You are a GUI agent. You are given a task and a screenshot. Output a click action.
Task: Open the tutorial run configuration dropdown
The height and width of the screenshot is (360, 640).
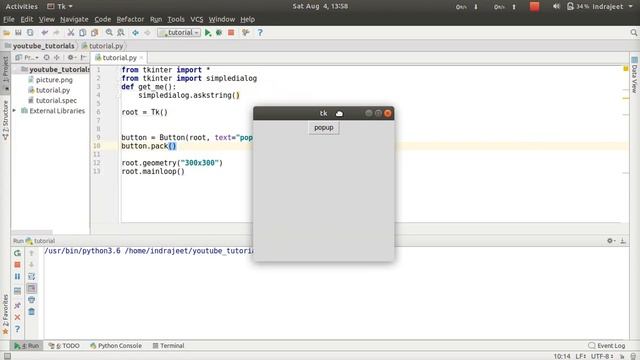(179, 33)
